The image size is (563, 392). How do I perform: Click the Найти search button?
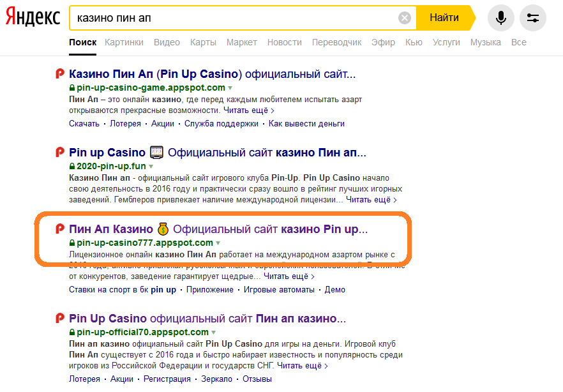click(x=444, y=18)
